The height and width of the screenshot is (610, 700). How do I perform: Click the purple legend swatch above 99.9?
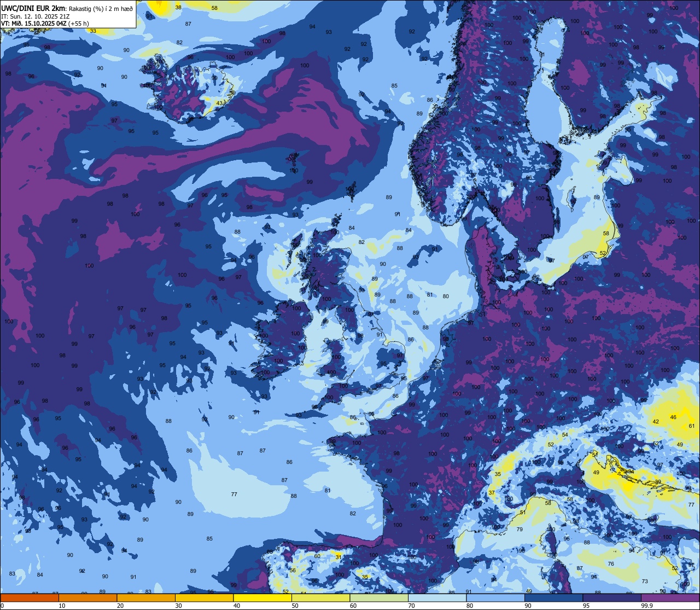tap(670, 597)
